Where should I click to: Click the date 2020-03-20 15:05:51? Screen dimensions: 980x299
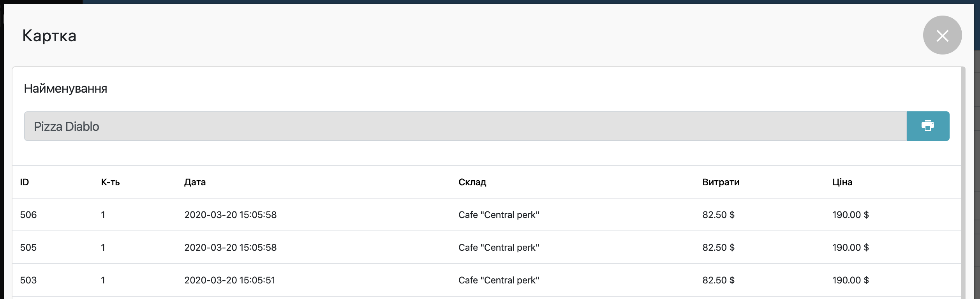coord(230,280)
